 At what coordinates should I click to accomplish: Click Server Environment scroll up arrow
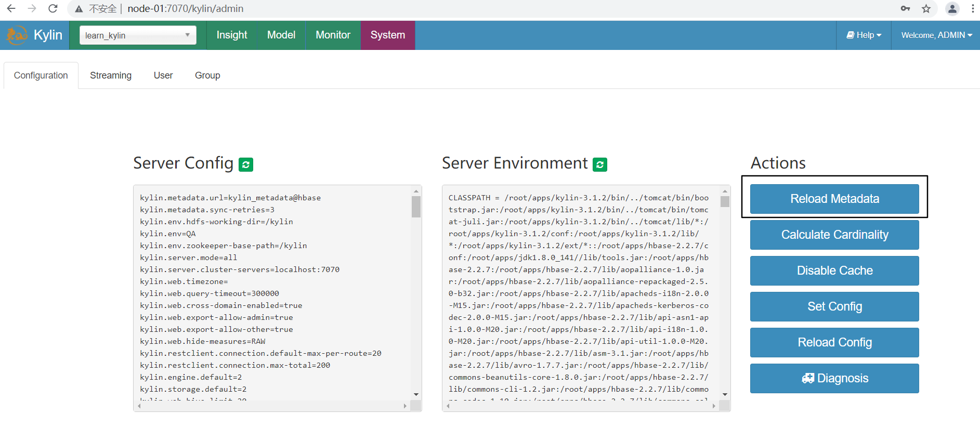point(725,191)
